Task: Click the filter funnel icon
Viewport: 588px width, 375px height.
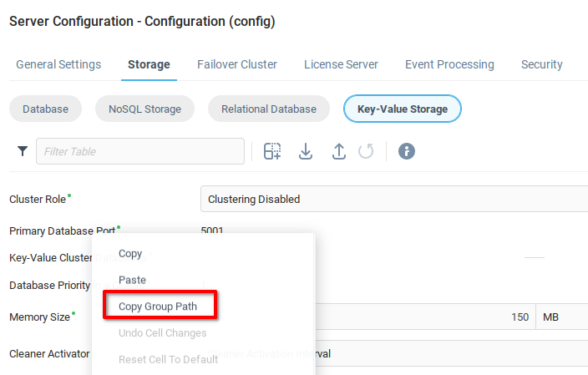Action: 23,151
